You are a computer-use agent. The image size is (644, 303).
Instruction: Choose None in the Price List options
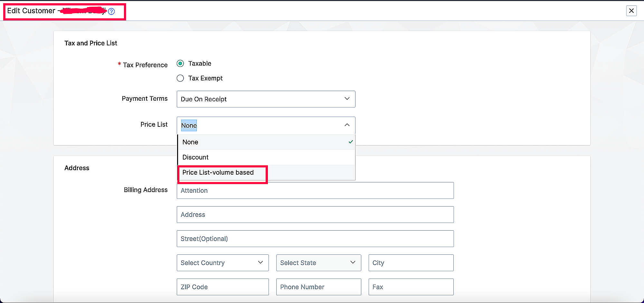[x=190, y=142]
